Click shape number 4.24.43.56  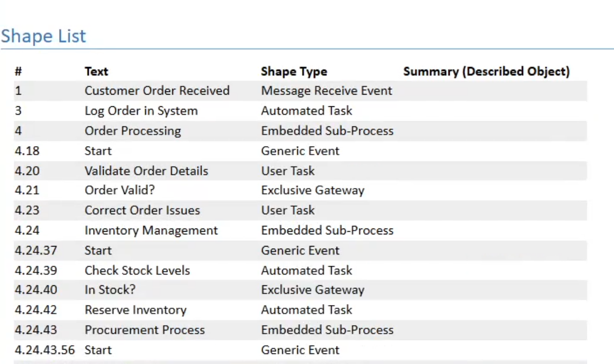(x=45, y=350)
